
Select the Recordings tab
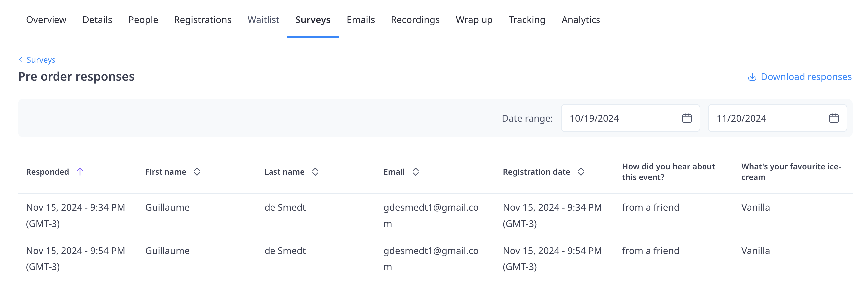tap(415, 20)
